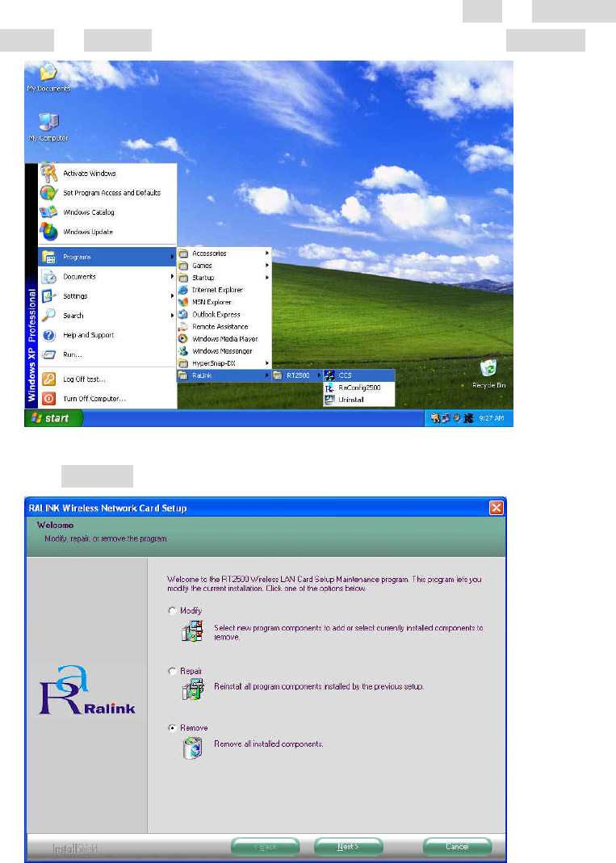The height and width of the screenshot is (863, 616).
Task: Click the Modify option's components icon
Action: click(x=193, y=630)
